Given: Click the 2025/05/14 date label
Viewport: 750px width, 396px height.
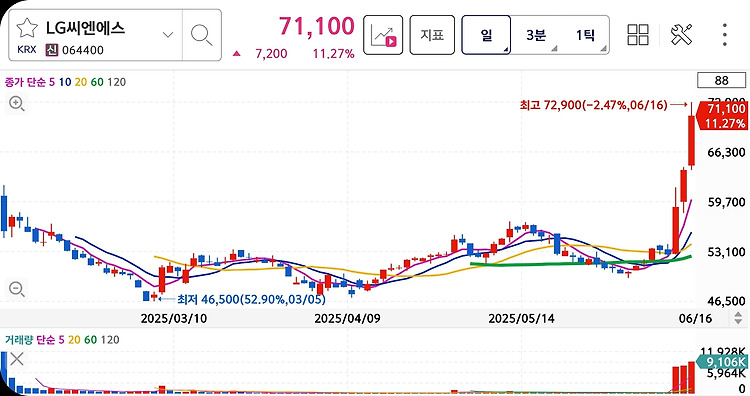Looking at the screenshot, I should [x=521, y=319].
